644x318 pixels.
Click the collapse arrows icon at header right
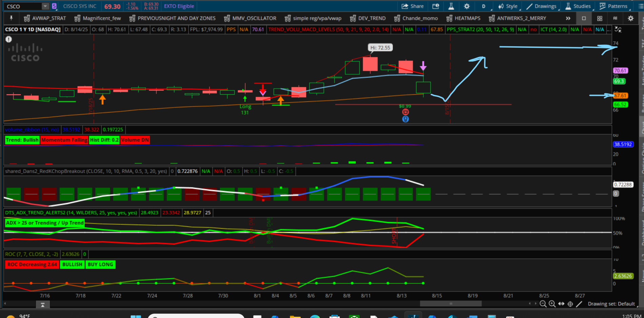tap(618, 30)
